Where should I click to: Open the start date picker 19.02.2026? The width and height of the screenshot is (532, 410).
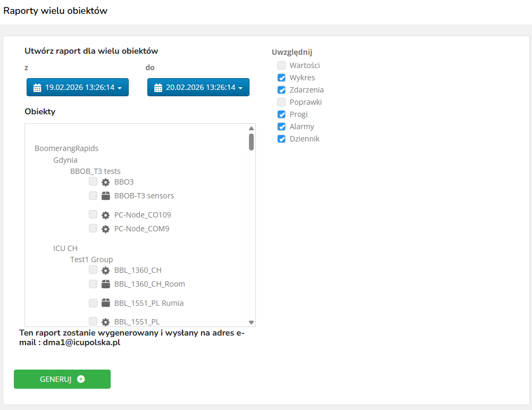click(x=78, y=87)
